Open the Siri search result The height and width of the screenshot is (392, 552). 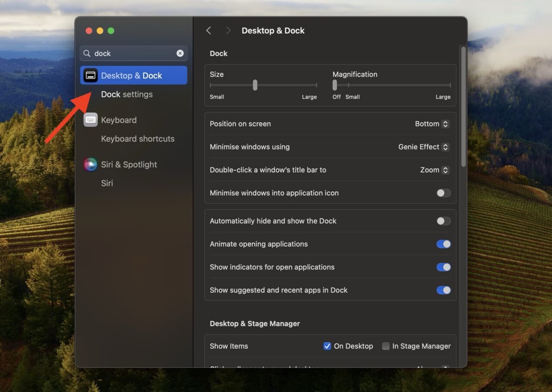pos(107,183)
